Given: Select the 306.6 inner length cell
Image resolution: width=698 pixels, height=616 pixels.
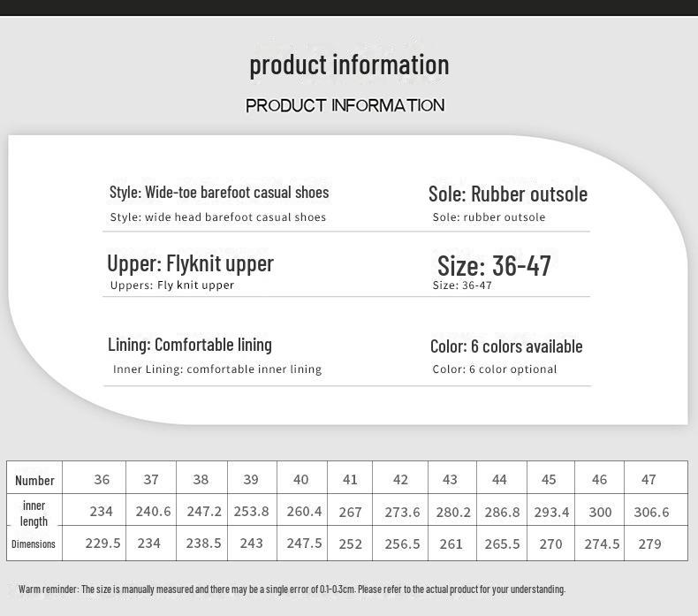Looking at the screenshot, I should tap(651, 512).
